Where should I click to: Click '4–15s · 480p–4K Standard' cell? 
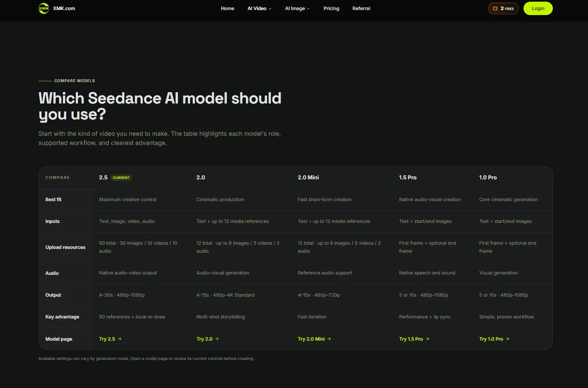coord(225,295)
